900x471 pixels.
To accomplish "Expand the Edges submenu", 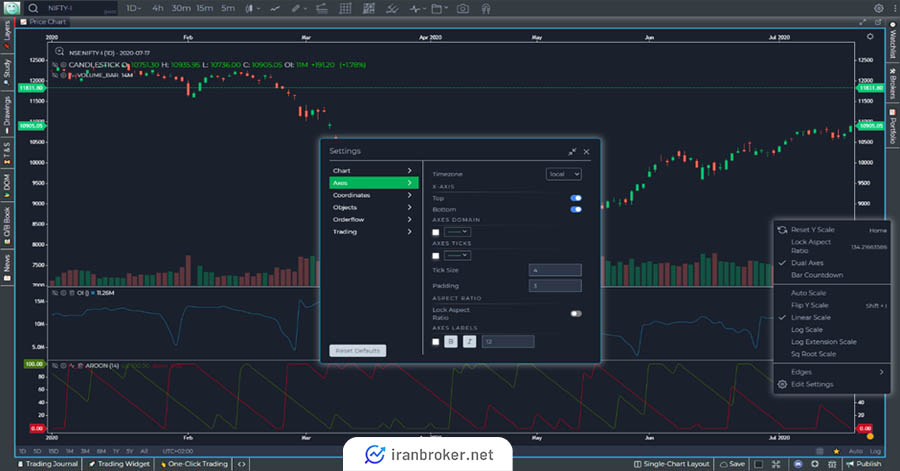I will (831, 372).
